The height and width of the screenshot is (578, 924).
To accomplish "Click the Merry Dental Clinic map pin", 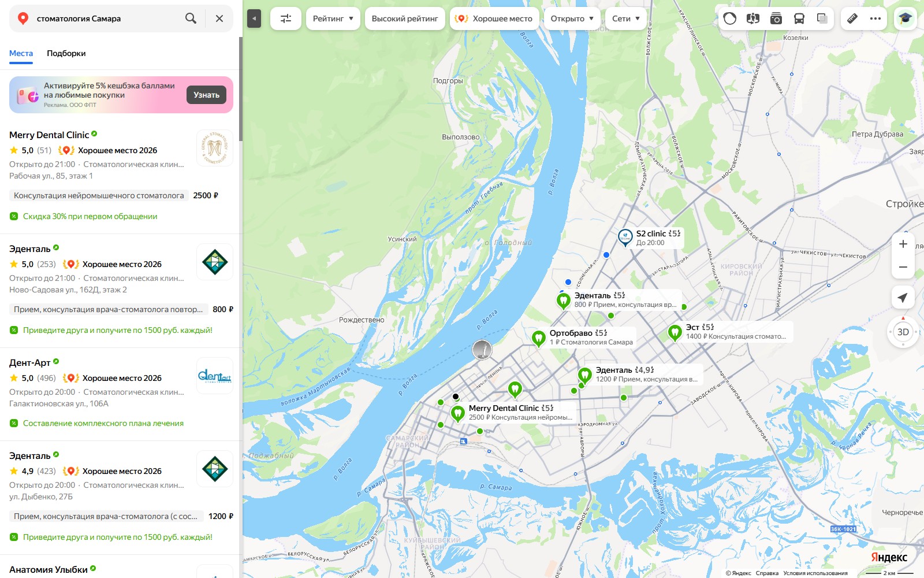I will (457, 413).
